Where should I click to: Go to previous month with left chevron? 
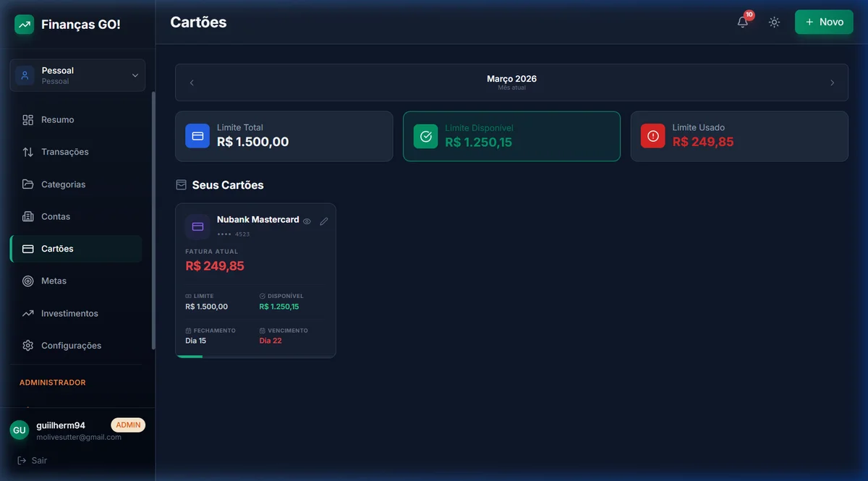coord(192,82)
